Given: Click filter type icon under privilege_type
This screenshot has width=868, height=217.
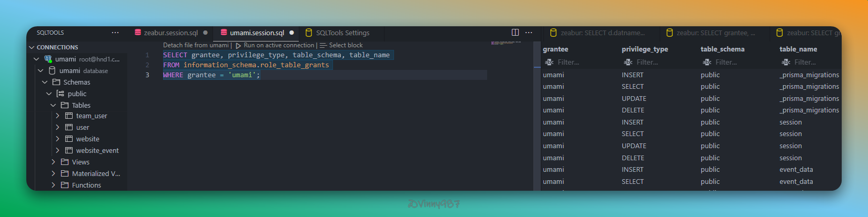Looking at the screenshot, I should click(628, 62).
